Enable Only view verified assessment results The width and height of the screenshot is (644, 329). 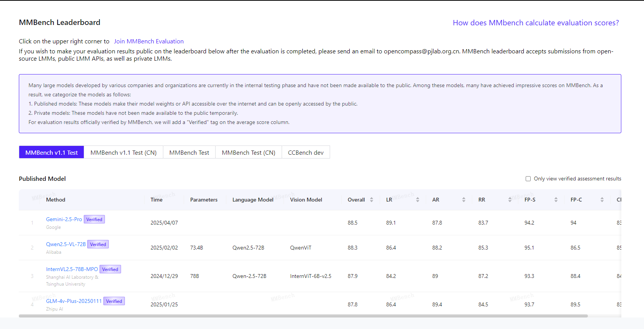[528, 179]
